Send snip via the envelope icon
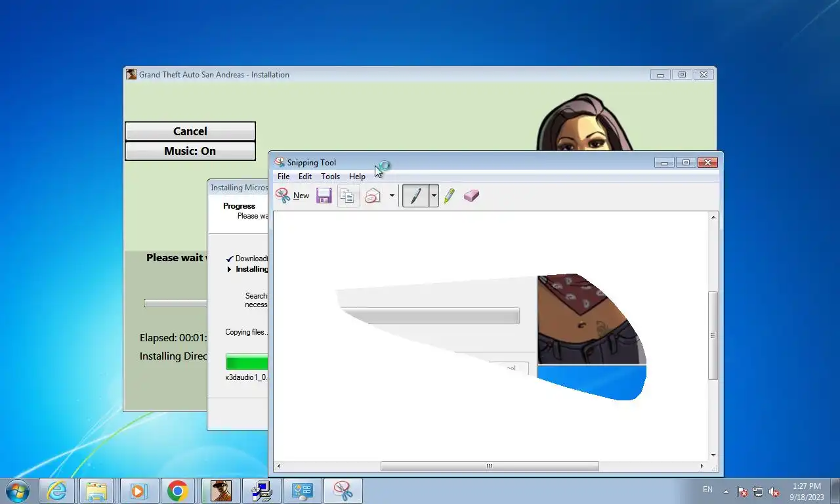840x504 pixels. [373, 196]
